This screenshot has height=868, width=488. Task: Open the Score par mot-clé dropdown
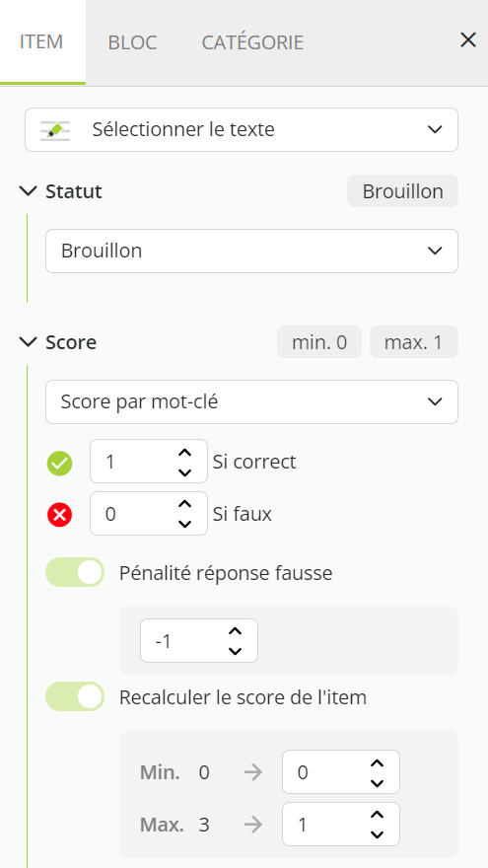[251, 401]
